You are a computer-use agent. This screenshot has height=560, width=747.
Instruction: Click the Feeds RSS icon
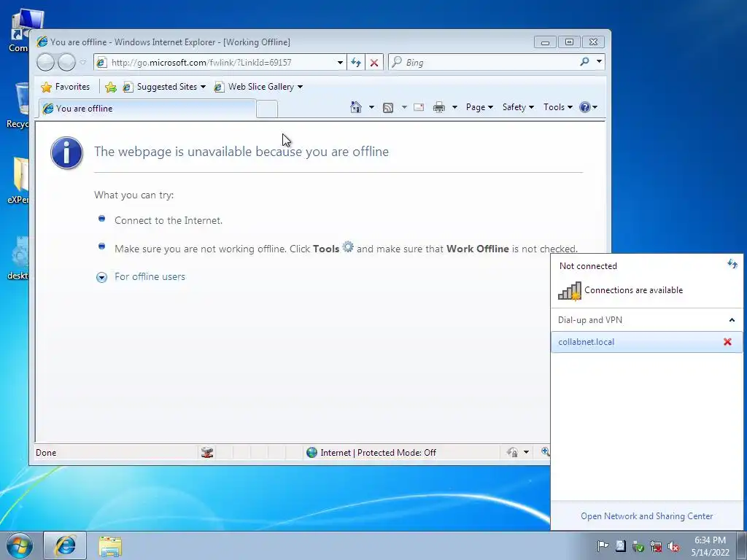coord(388,107)
